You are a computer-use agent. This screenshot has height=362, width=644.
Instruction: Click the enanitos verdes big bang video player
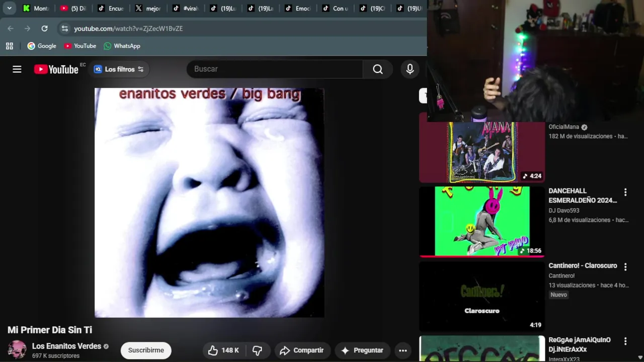point(209,203)
